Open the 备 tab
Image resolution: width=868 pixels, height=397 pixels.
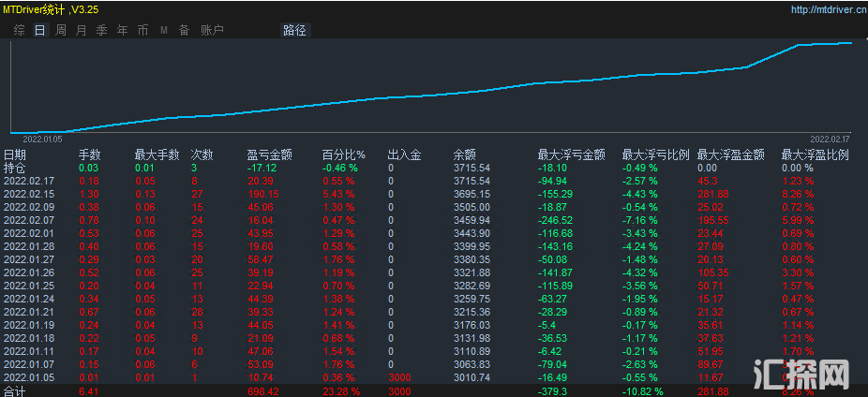[x=184, y=30]
